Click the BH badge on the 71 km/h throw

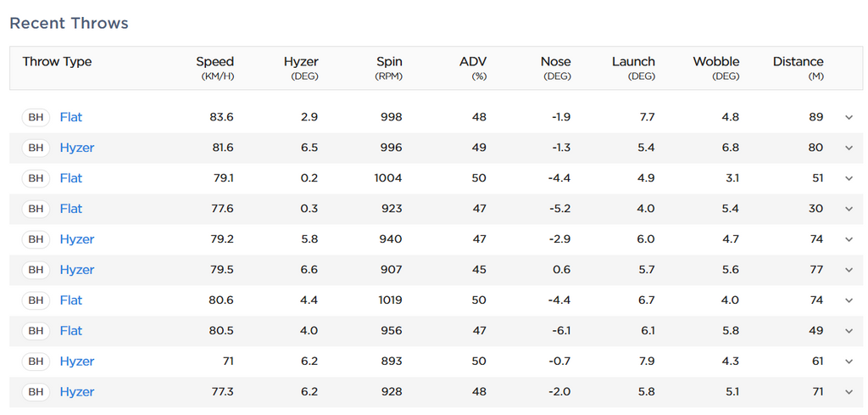pos(36,362)
